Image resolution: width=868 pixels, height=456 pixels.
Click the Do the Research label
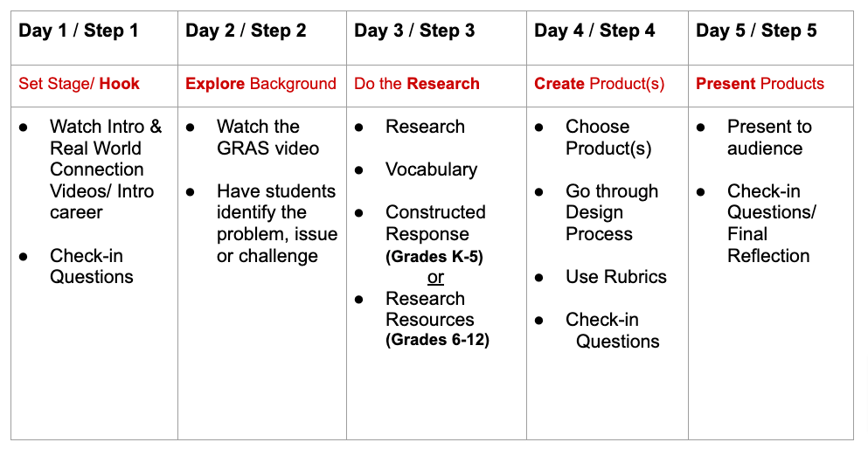(x=417, y=84)
